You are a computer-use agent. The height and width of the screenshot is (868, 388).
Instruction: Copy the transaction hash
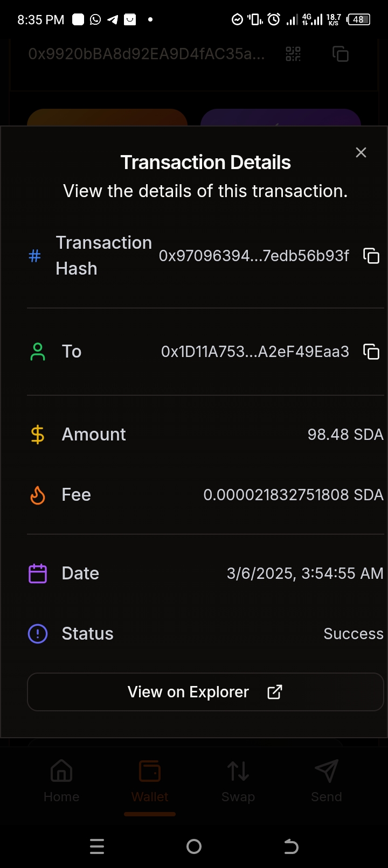tap(371, 256)
